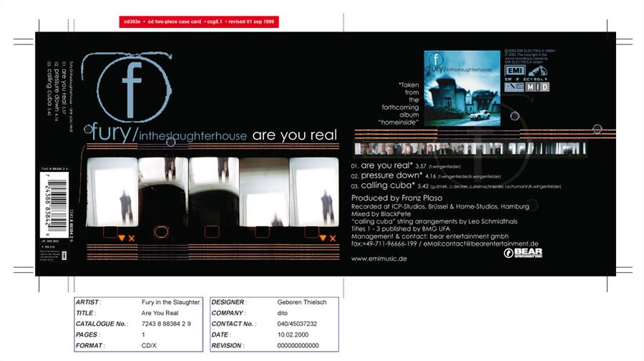Click the orange X icon under fifth film frame
Screen dimensions: 644x361
click(332, 238)
